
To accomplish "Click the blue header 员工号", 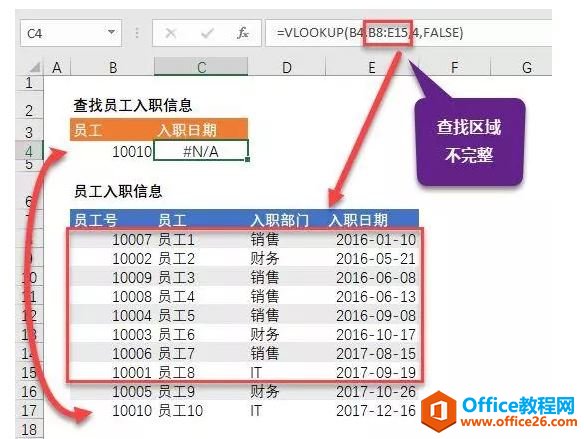I will [96, 220].
